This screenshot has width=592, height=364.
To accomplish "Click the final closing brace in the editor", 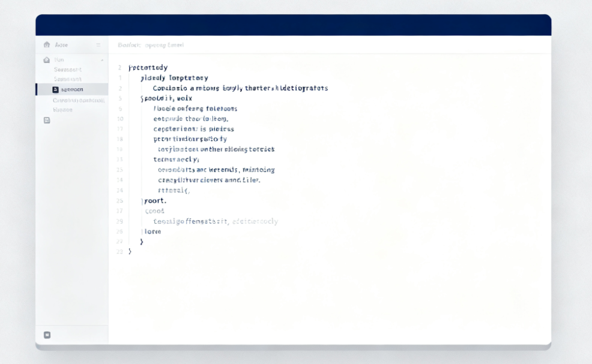I will [130, 251].
